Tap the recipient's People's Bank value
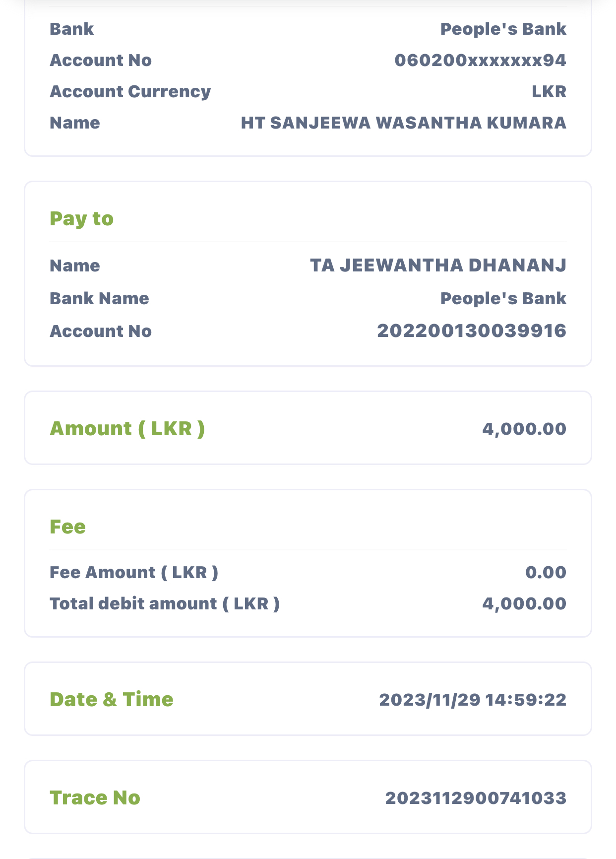Screen dimensions: 616x859 click(503, 299)
